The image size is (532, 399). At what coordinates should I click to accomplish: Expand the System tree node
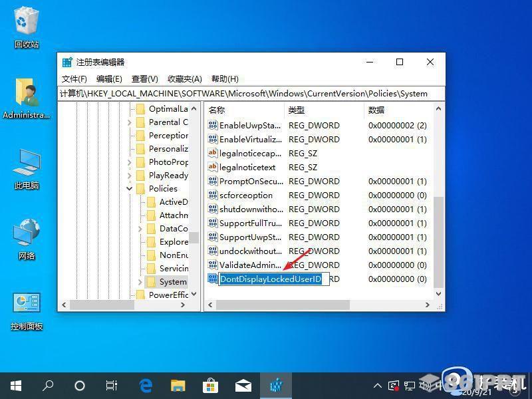tap(140, 281)
